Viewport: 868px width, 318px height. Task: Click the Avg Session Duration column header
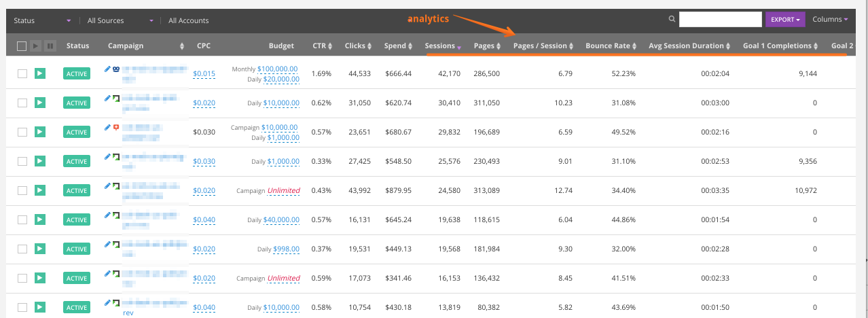click(x=689, y=46)
